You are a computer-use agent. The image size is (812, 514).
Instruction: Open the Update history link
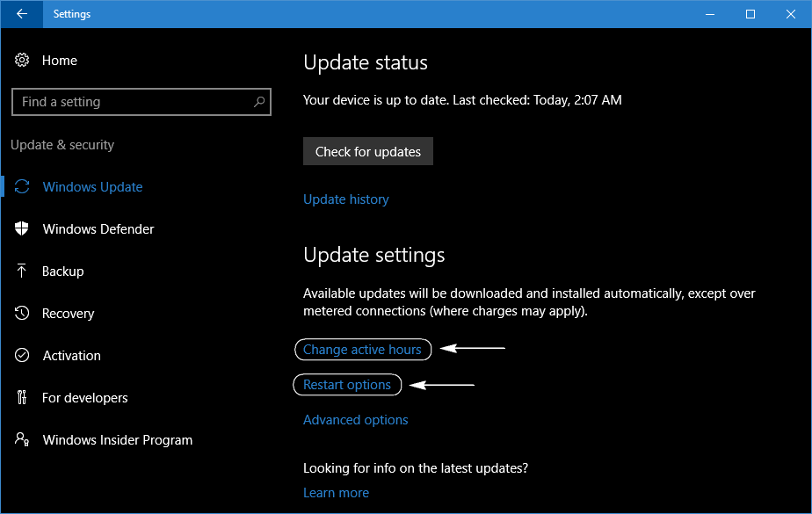(x=346, y=199)
